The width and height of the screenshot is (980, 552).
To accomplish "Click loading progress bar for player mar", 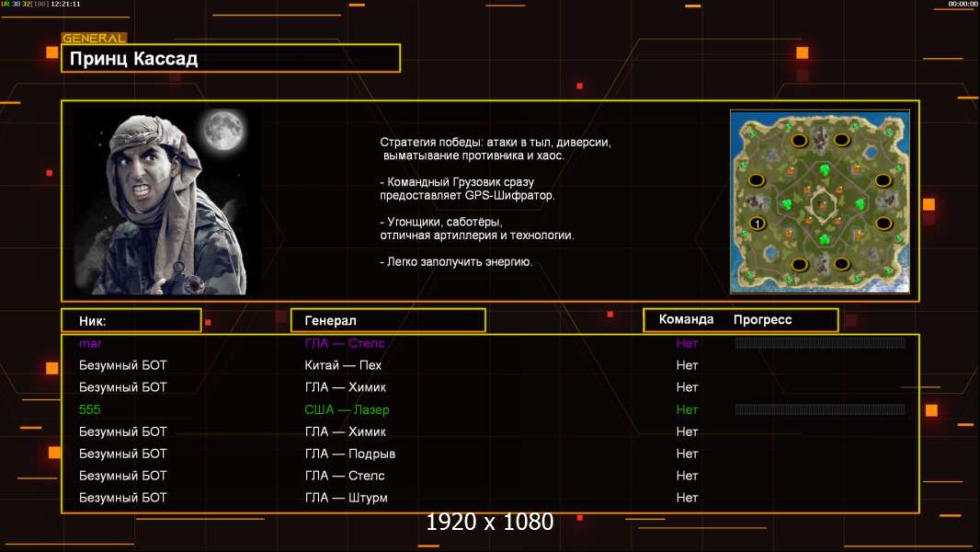I will click(820, 343).
